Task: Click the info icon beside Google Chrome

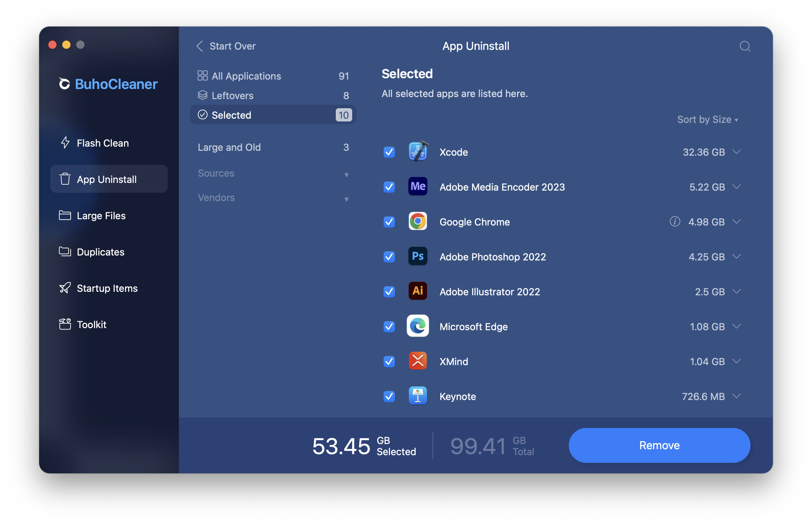Action: pos(675,221)
